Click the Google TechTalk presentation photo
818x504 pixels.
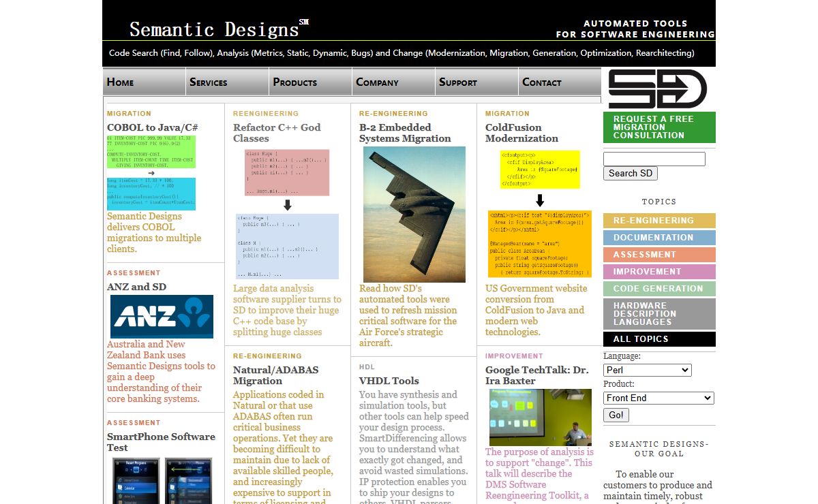click(541, 418)
